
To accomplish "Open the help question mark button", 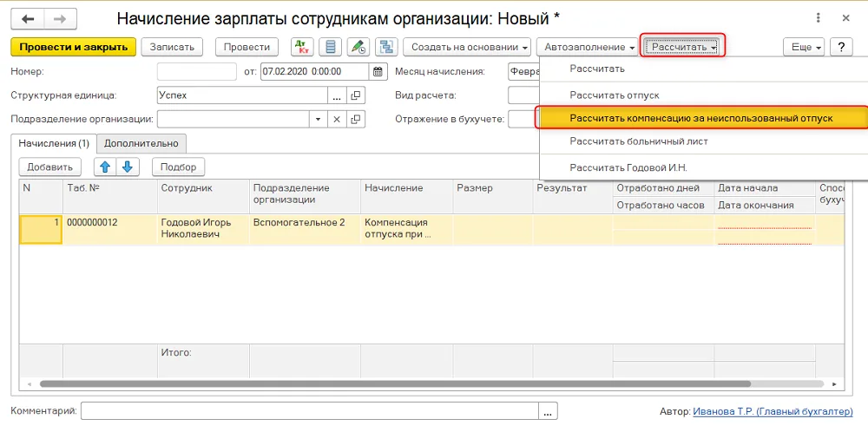I will 841,47.
